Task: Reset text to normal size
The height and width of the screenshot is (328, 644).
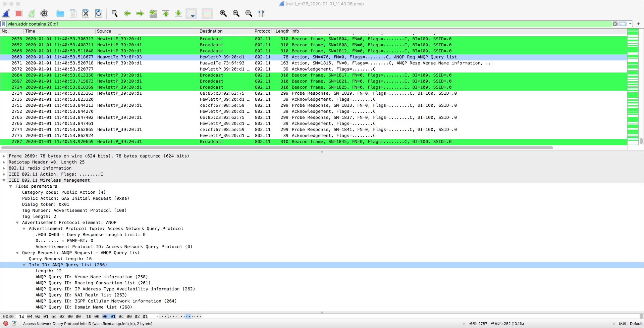Action: tap(249, 13)
